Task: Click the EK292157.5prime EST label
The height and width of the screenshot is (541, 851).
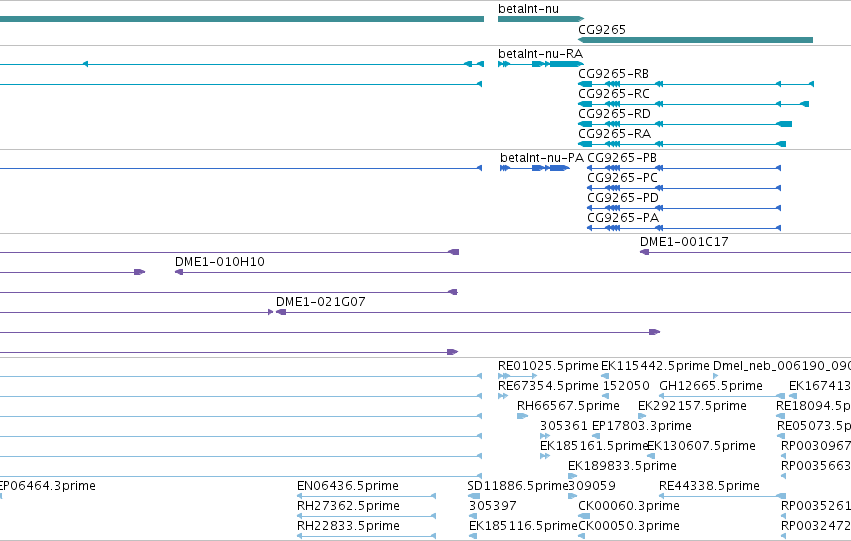Action: click(x=693, y=406)
